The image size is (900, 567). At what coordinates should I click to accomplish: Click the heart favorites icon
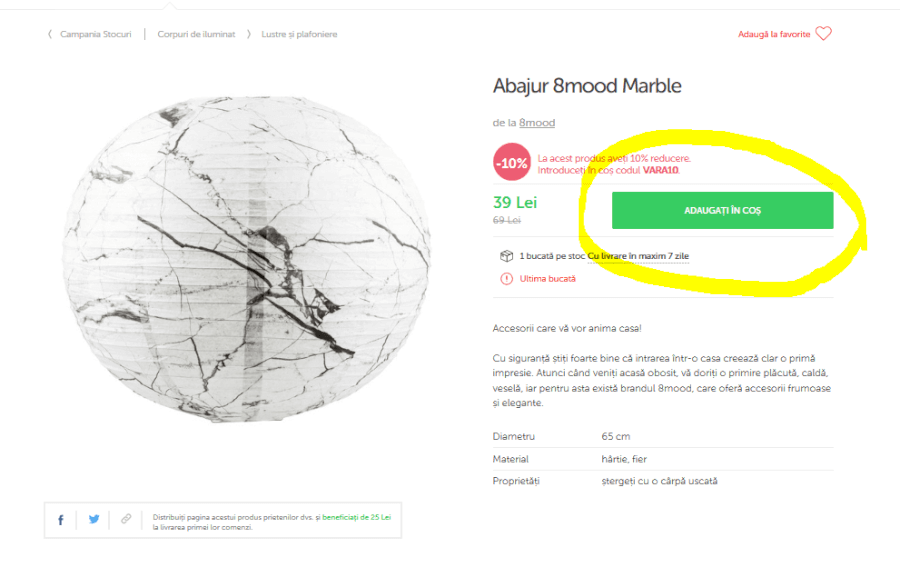click(823, 34)
